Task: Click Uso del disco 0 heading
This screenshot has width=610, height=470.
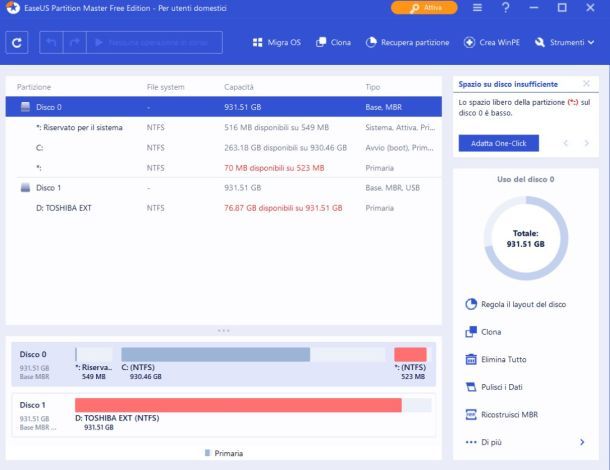Action: [x=526, y=179]
